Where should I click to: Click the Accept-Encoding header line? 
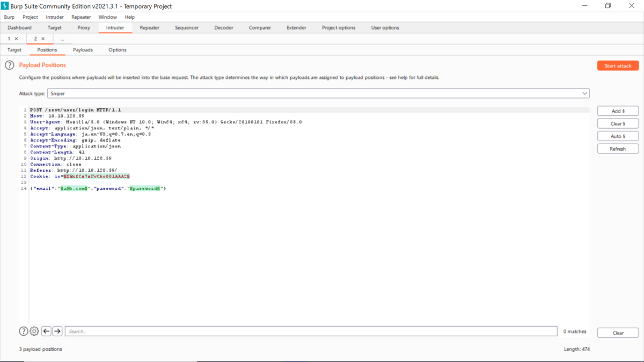coord(75,140)
